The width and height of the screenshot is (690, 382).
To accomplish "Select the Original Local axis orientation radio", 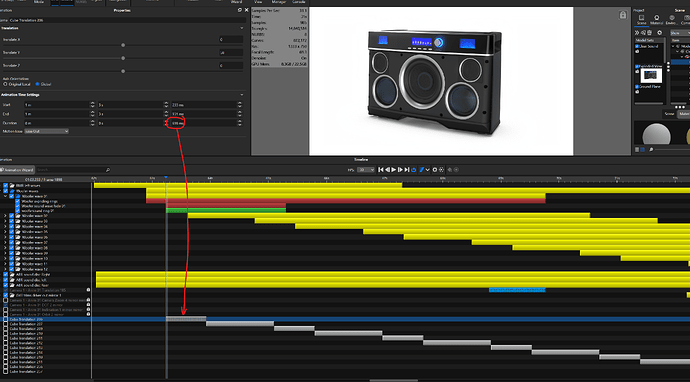I will 5,84.
